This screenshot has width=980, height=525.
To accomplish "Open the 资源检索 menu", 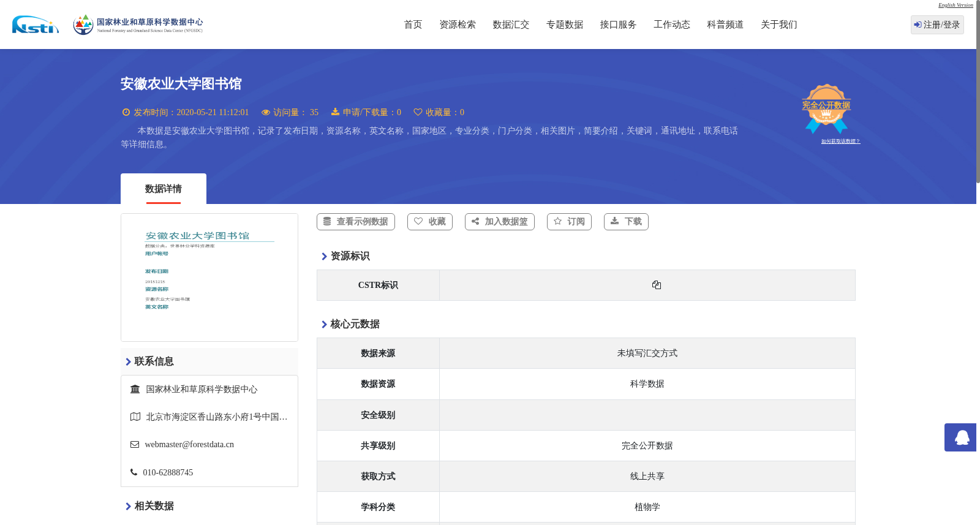I will pos(458,25).
